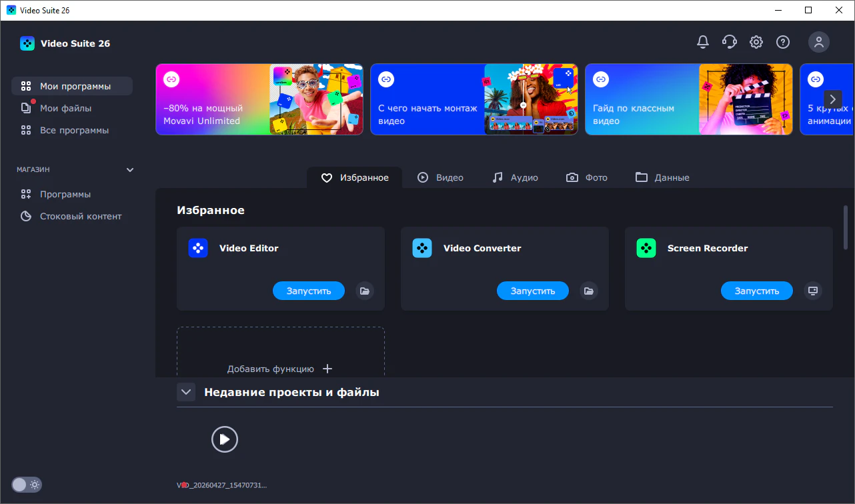Toggle the light/dark theme switch
This screenshot has height=504, width=855.
click(27, 485)
